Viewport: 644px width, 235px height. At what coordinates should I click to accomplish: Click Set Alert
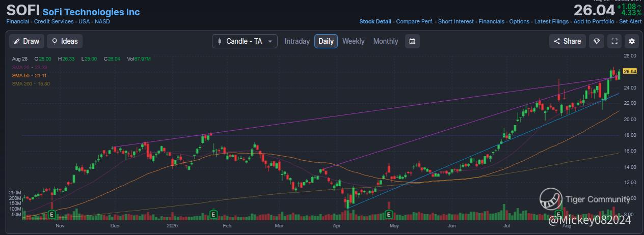coord(630,21)
